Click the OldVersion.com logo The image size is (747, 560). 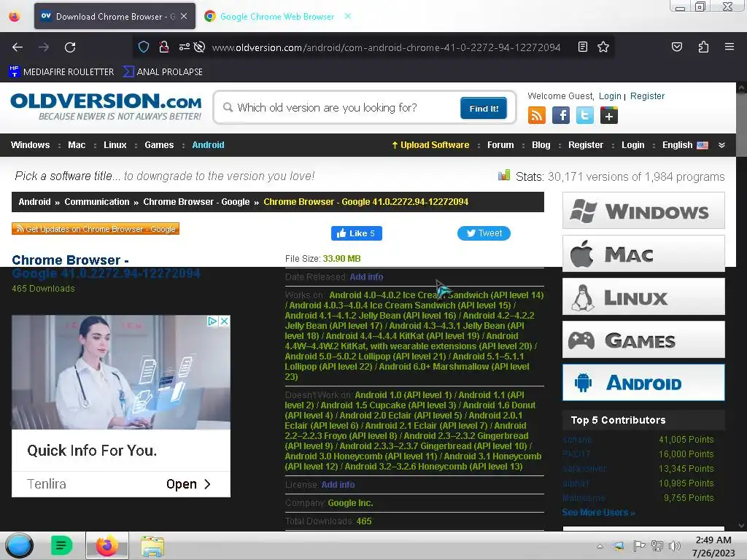click(x=106, y=106)
